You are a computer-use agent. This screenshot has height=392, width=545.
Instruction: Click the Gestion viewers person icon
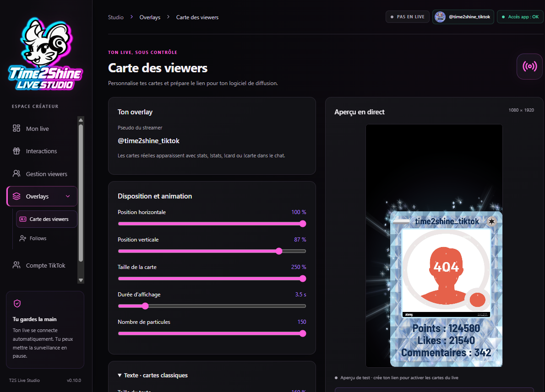(16, 174)
